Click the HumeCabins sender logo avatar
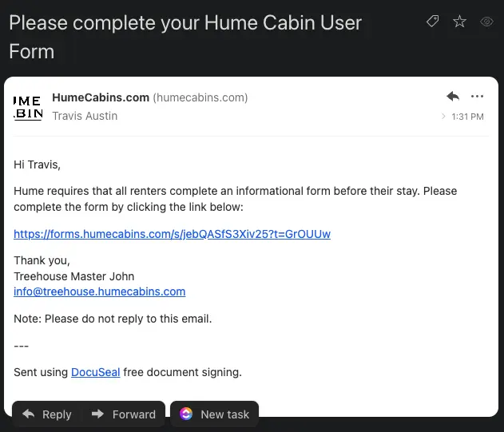The width and height of the screenshot is (504, 432). coord(28,107)
